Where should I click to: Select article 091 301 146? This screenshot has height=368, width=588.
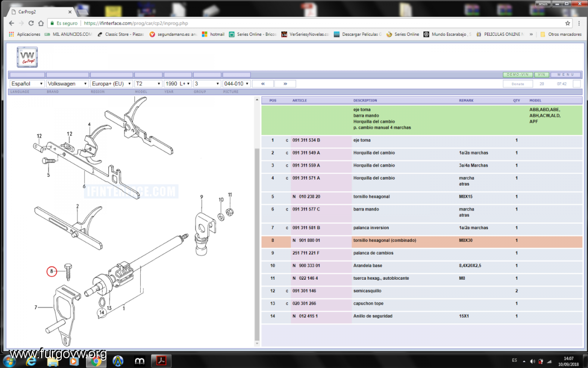pos(304,291)
